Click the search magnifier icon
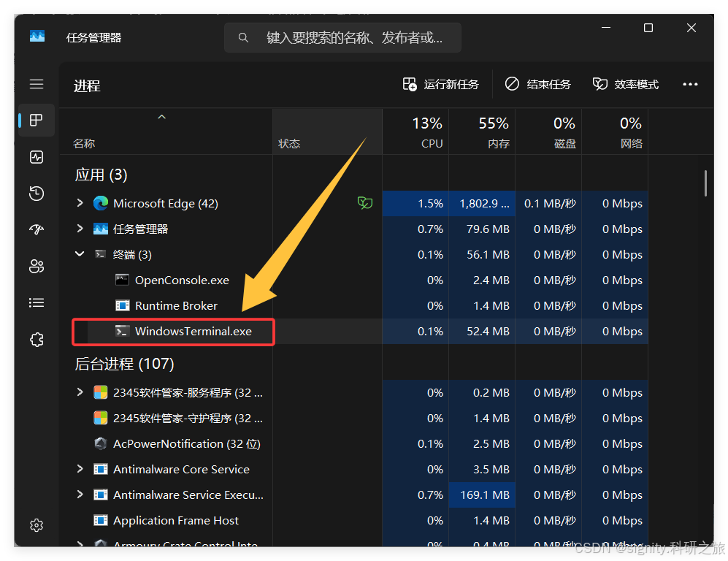The image size is (728, 561). tap(243, 37)
